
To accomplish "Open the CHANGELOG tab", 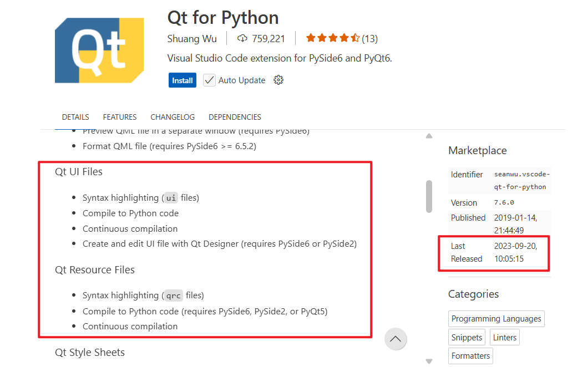I will (173, 117).
